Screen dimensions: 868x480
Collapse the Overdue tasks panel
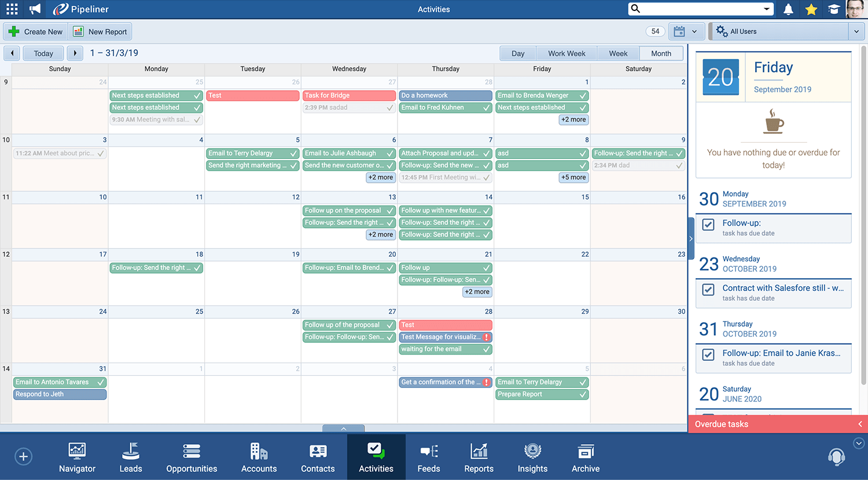(860, 424)
